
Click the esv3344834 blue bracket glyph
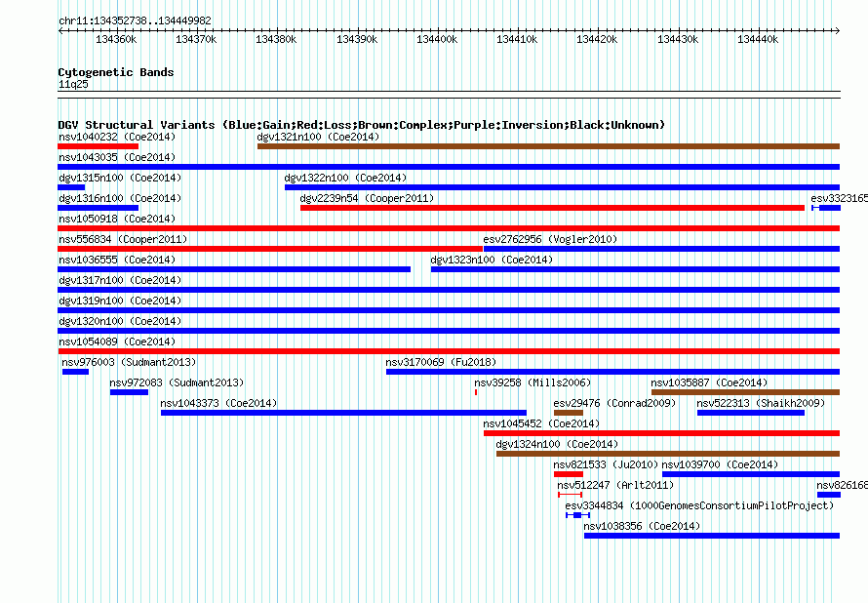[577, 515]
